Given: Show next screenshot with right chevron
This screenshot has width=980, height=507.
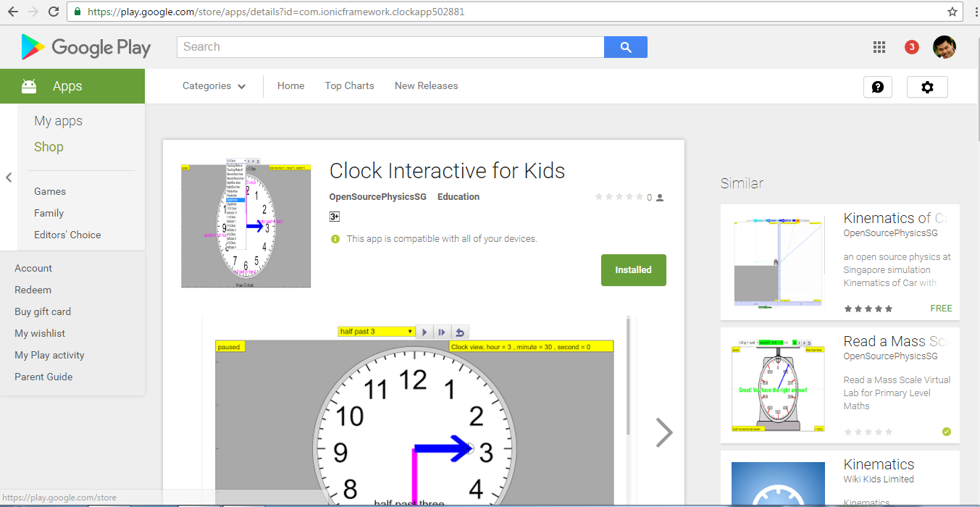Looking at the screenshot, I should tap(663, 432).
